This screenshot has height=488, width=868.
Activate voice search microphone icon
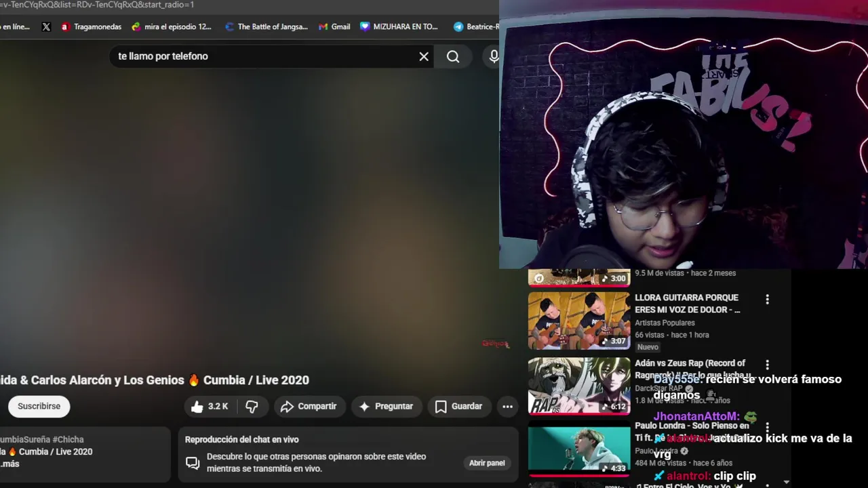(x=494, y=56)
